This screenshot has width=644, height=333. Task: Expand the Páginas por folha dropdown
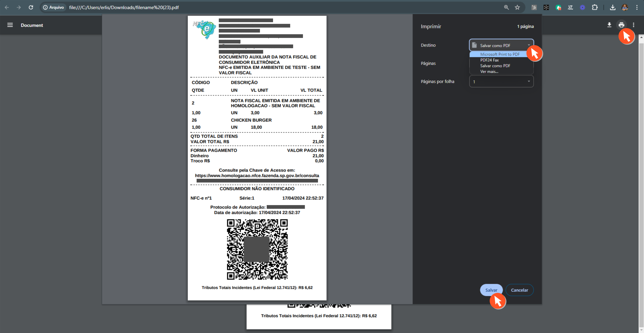click(501, 82)
